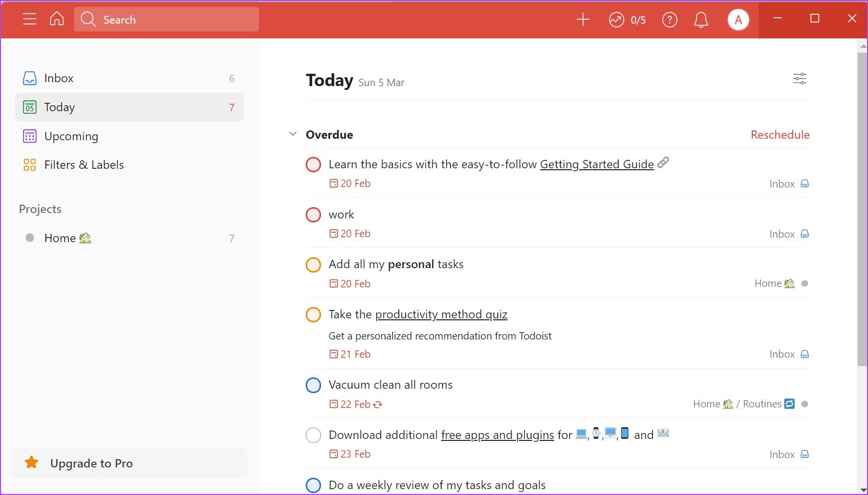Image resolution: width=868 pixels, height=495 pixels.
Task: Click Get a personalized recommendation description
Action: click(x=440, y=336)
